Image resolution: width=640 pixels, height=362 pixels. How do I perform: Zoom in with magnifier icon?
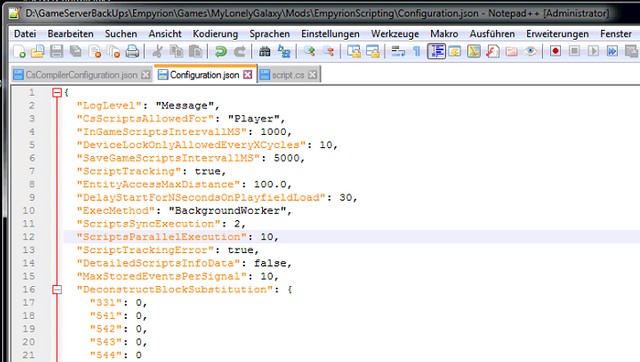[x=309, y=51]
